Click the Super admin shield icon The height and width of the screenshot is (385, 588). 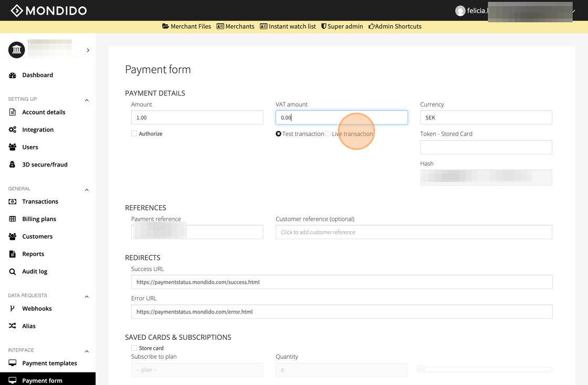(x=323, y=26)
